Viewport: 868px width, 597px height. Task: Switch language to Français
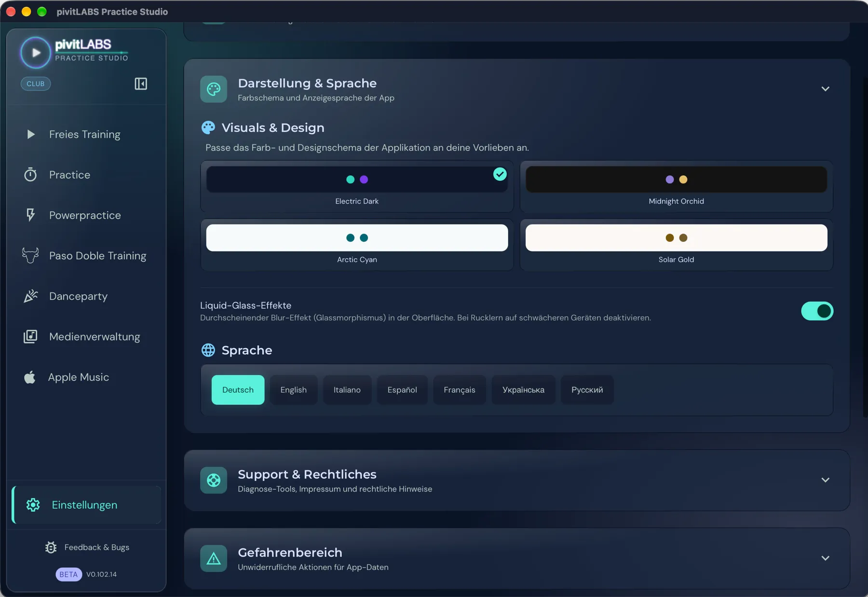click(460, 390)
